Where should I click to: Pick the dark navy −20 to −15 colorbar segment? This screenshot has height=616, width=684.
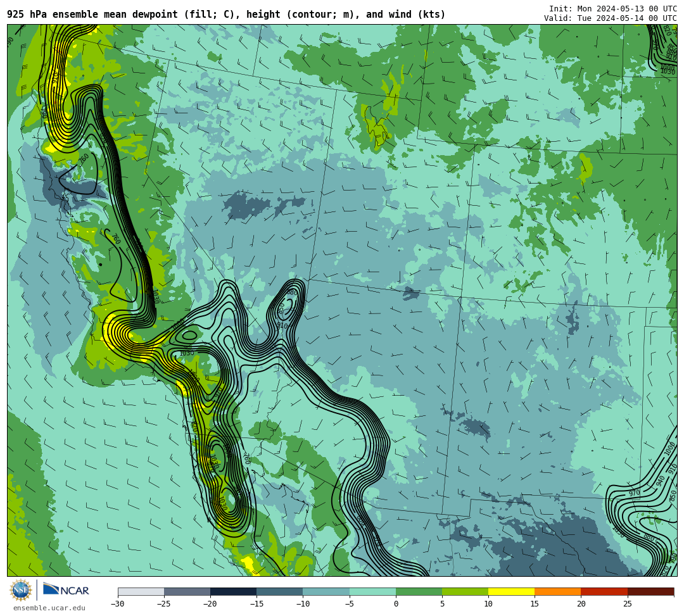click(233, 591)
